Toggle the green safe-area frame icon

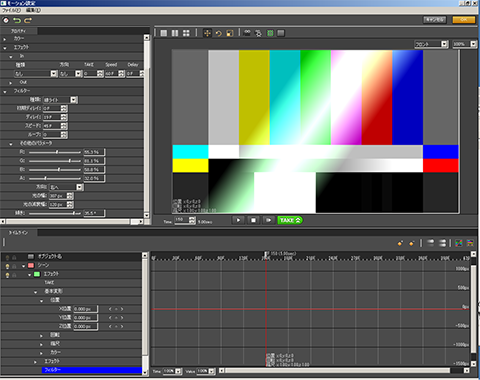(x=270, y=33)
